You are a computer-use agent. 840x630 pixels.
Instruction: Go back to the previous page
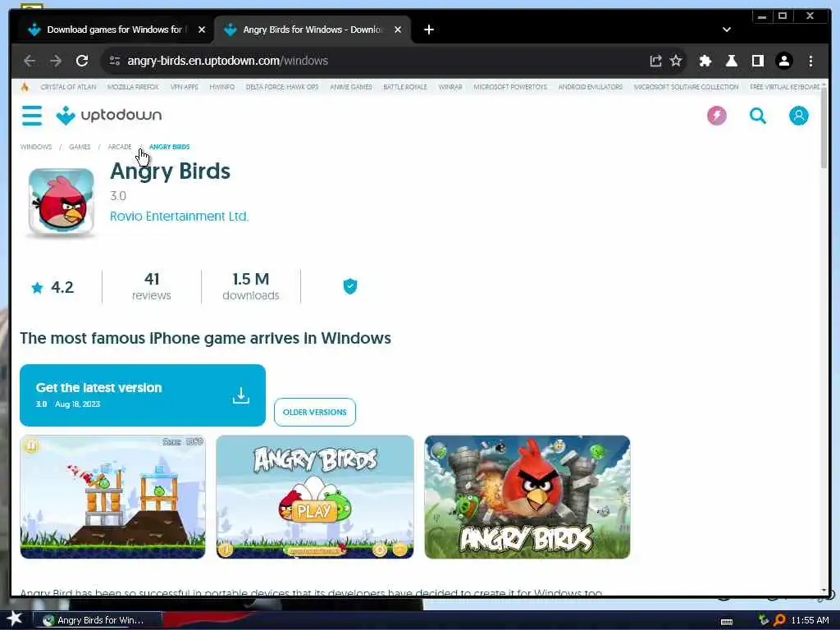30,61
